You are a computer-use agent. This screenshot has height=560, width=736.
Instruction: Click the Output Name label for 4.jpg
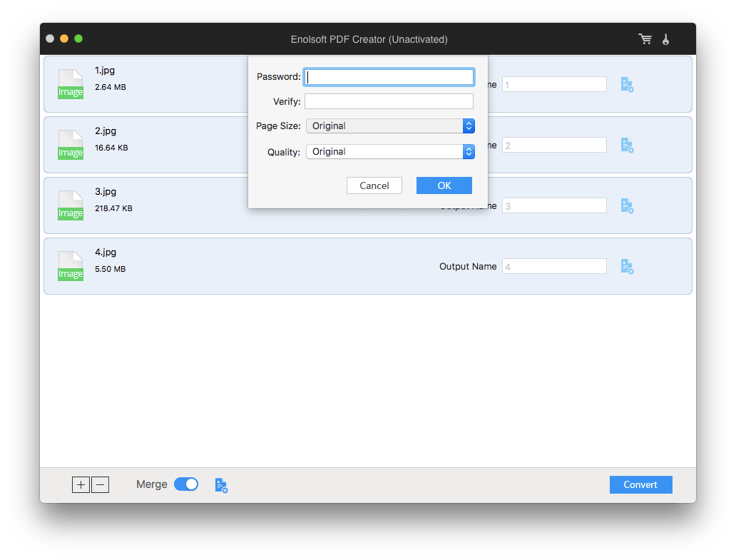(x=468, y=267)
